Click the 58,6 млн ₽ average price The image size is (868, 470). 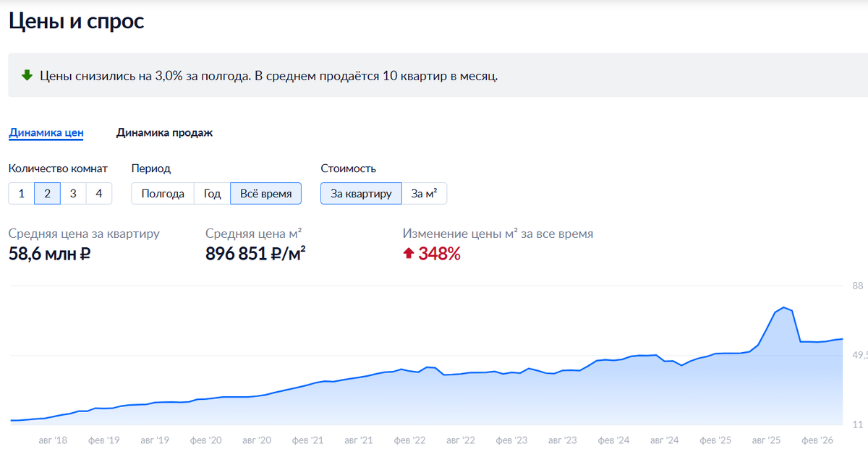click(50, 254)
